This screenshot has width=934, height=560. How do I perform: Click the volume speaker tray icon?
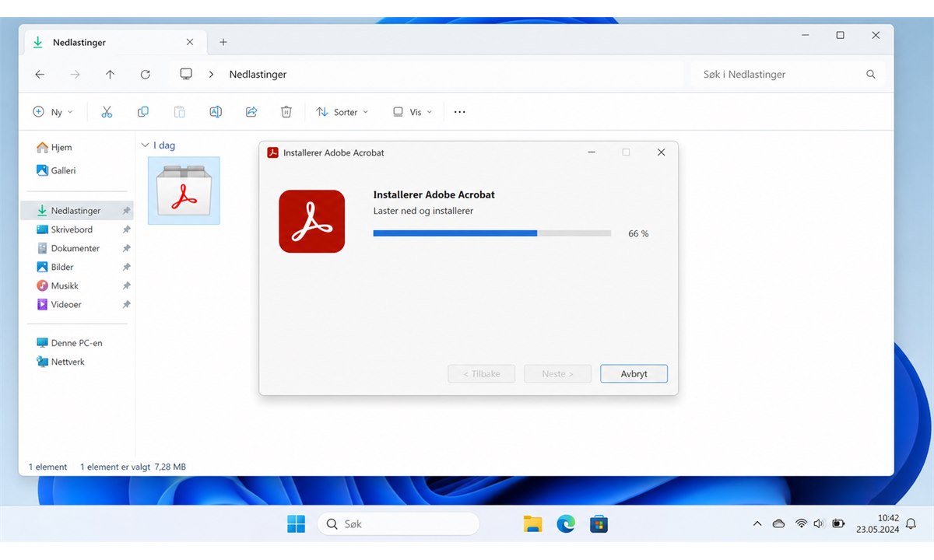click(x=819, y=524)
